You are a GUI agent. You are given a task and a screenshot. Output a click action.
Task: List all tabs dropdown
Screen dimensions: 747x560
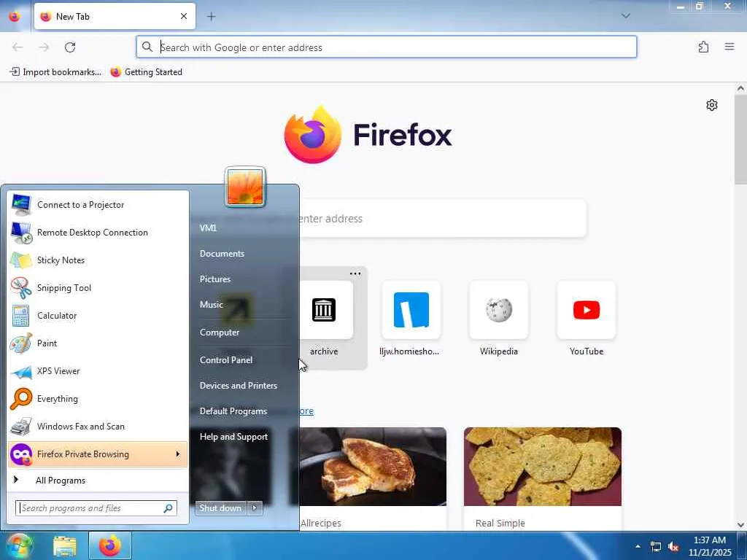[x=626, y=16]
